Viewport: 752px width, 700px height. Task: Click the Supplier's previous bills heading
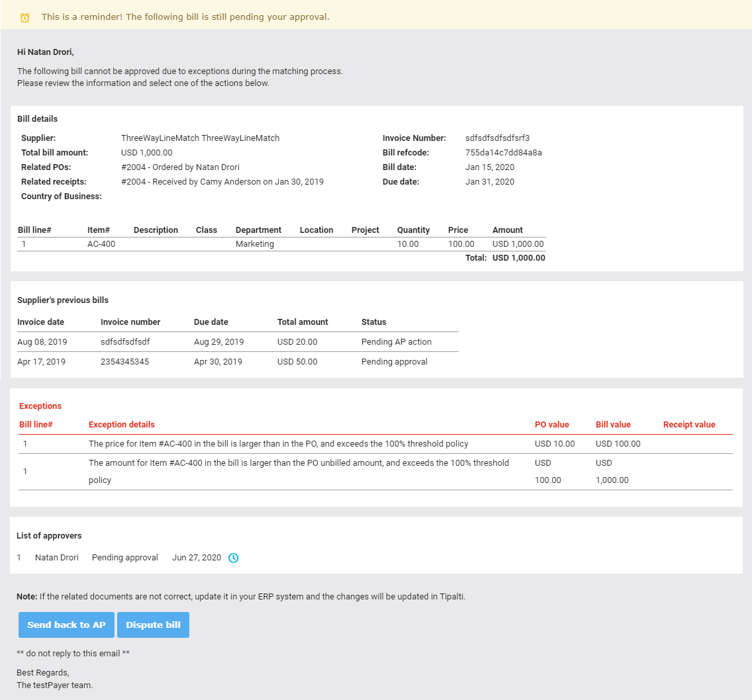pos(63,300)
